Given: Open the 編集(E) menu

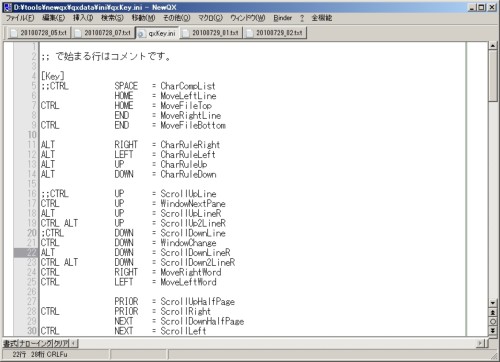Looking at the screenshot, I should pos(53,18).
